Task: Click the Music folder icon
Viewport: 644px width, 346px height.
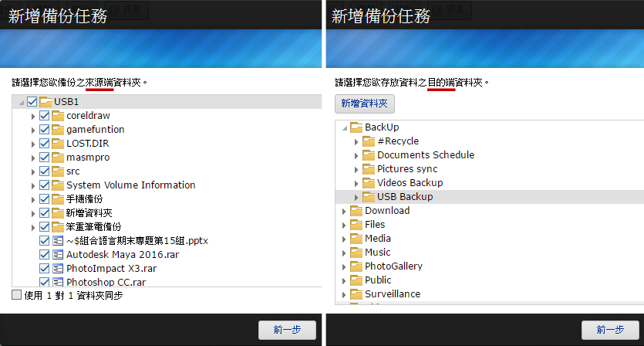Action: pos(356,253)
